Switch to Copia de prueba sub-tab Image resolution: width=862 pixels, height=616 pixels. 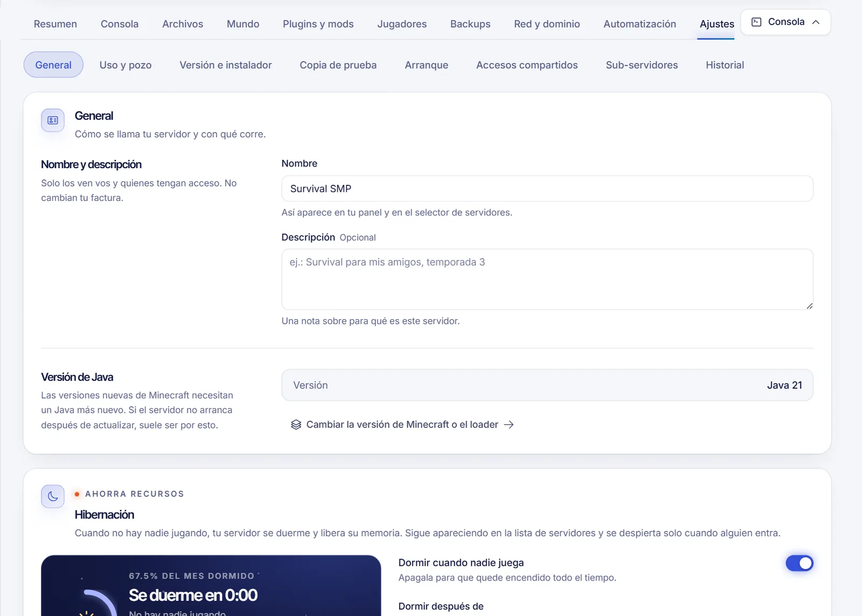tap(338, 65)
